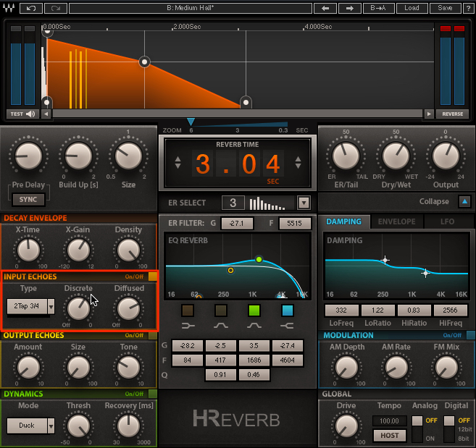The image size is (476, 448).
Task: Click the green EQ node on graph
Action: [x=259, y=259]
